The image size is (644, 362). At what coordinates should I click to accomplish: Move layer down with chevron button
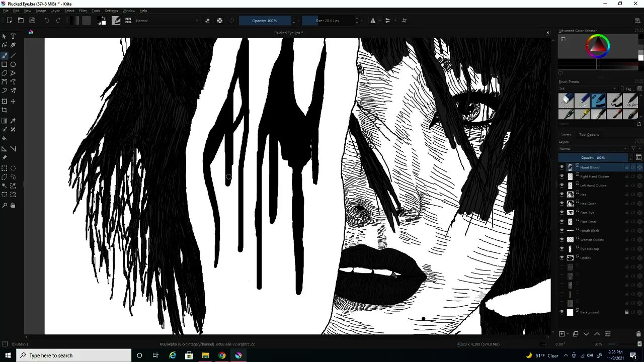(x=586, y=334)
